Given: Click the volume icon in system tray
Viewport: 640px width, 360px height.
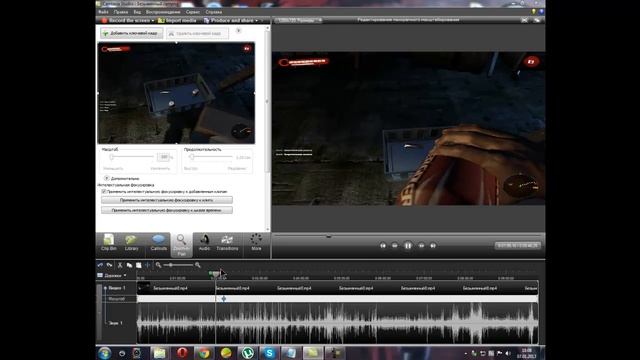Looking at the screenshot, I should pyautogui.click(x=508, y=353).
